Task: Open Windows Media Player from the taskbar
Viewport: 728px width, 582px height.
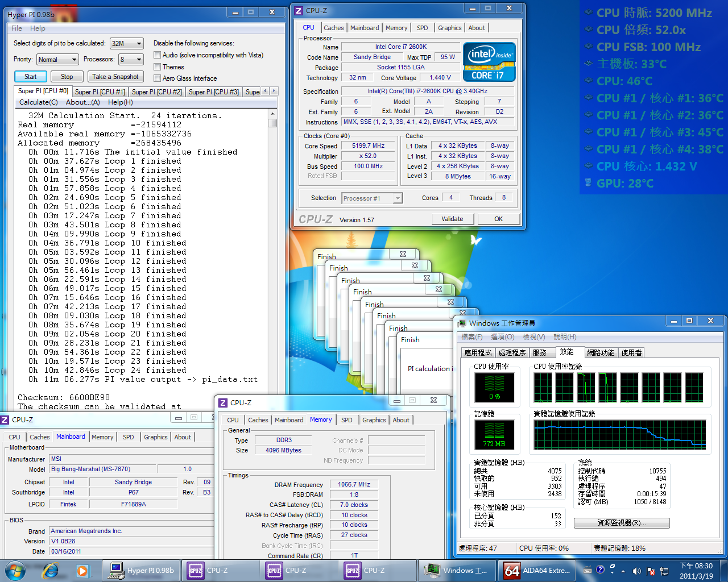Action: [x=82, y=570]
